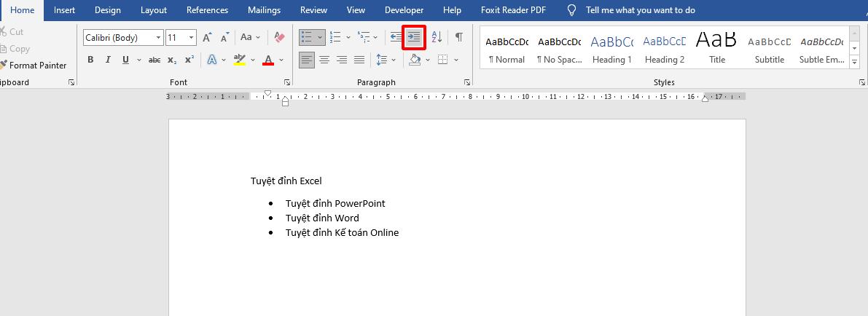Align text left
The height and width of the screenshot is (316, 868).
[x=307, y=60]
